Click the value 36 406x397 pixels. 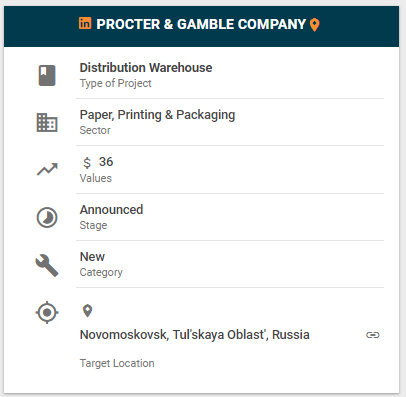click(x=106, y=162)
